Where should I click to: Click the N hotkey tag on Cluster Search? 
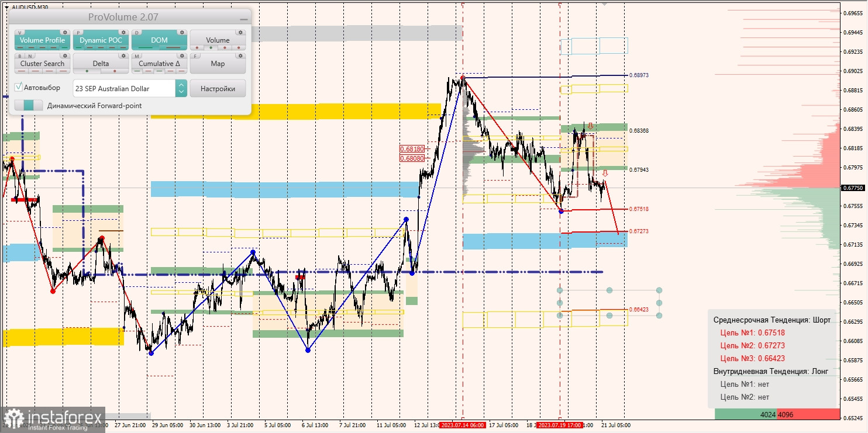30,56
